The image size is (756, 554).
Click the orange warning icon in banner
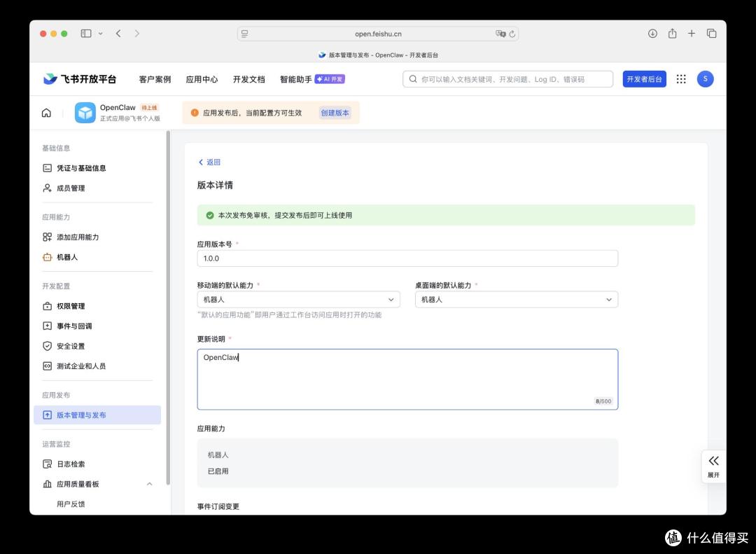coord(195,113)
